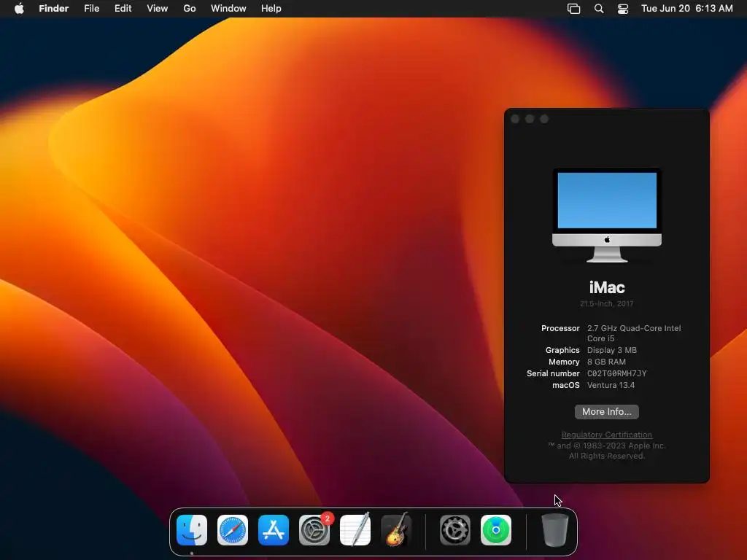Open the File menu
The width and height of the screenshot is (747, 560).
pos(91,9)
